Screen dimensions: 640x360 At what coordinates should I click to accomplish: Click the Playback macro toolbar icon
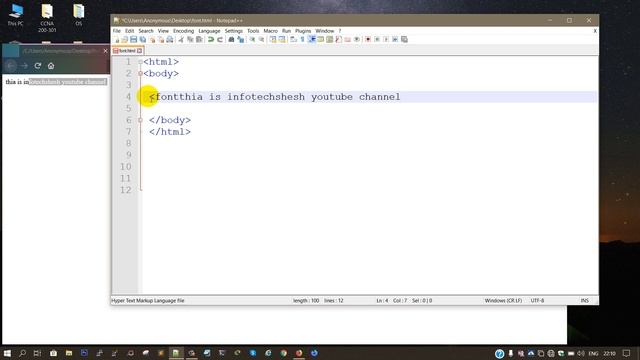click(x=386, y=40)
